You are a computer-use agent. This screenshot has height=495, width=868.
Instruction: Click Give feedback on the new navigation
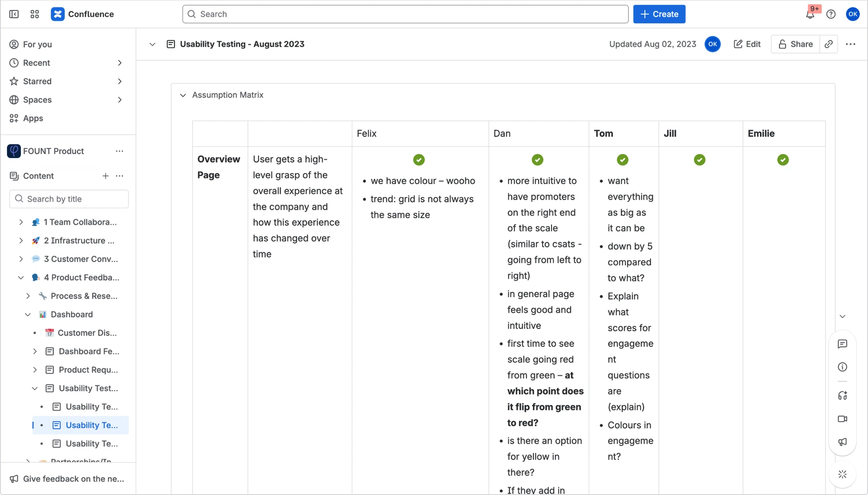pyautogui.click(x=68, y=479)
